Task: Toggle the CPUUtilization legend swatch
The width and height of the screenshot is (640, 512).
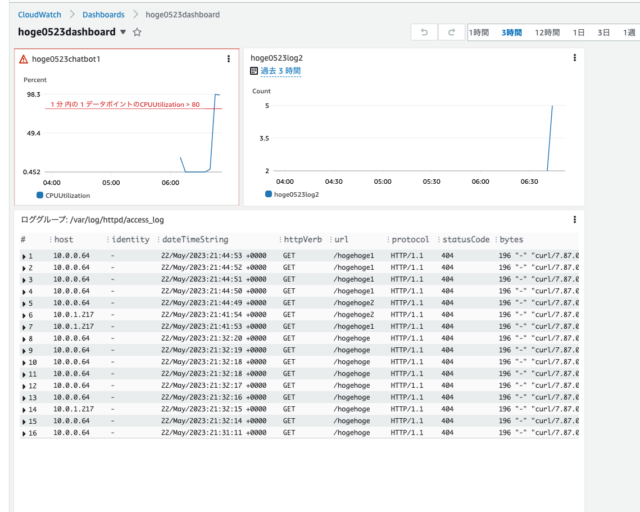Action: [x=40, y=195]
